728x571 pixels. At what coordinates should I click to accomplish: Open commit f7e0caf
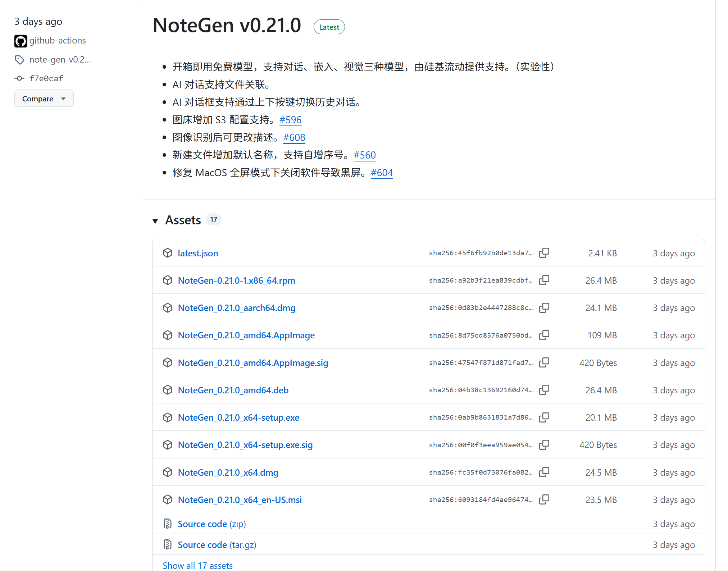(x=46, y=78)
